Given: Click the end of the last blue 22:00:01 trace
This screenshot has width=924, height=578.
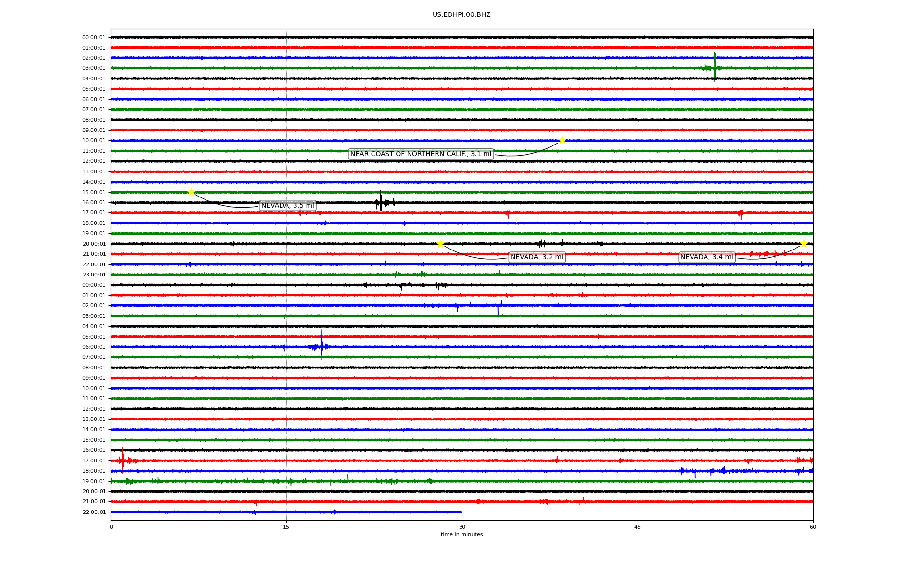Looking at the screenshot, I should pos(460,512).
